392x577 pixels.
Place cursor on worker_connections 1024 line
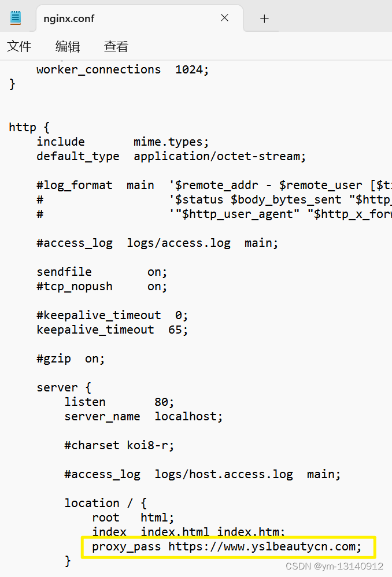(x=123, y=69)
